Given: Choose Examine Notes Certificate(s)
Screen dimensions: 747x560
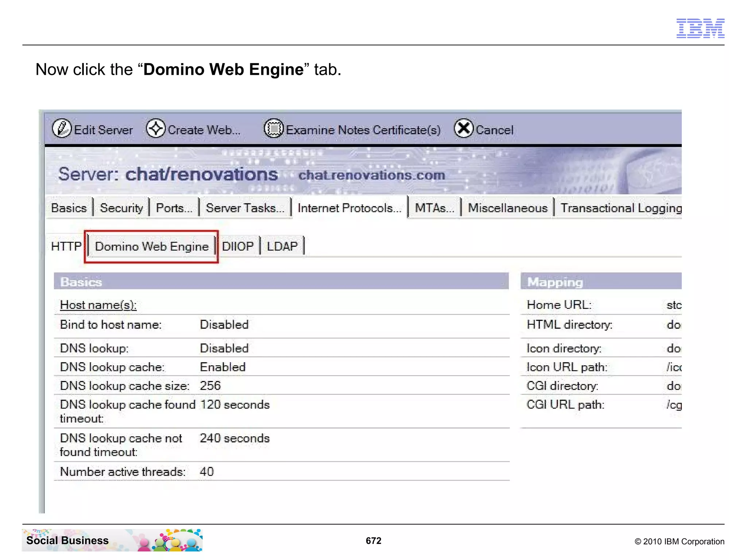Looking at the screenshot, I should coord(363,130).
